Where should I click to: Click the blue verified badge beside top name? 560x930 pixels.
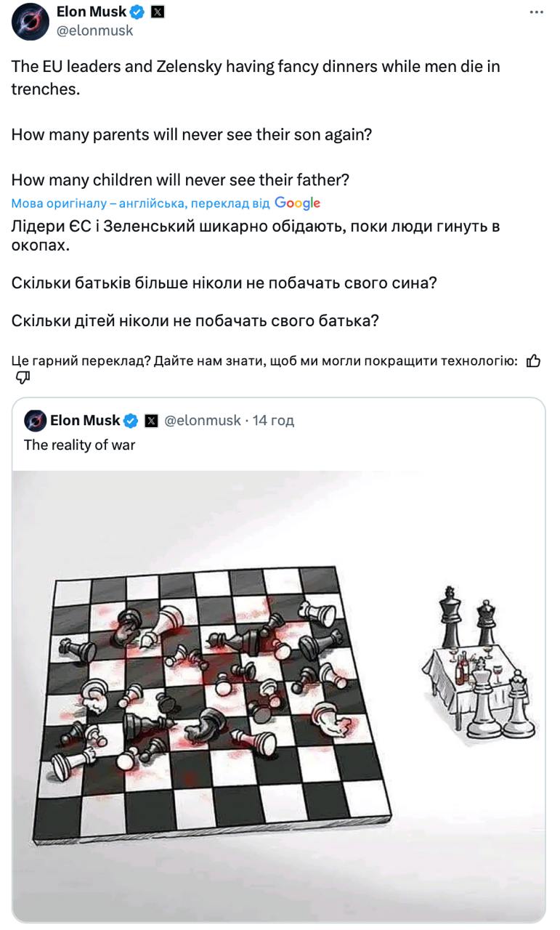click(137, 12)
